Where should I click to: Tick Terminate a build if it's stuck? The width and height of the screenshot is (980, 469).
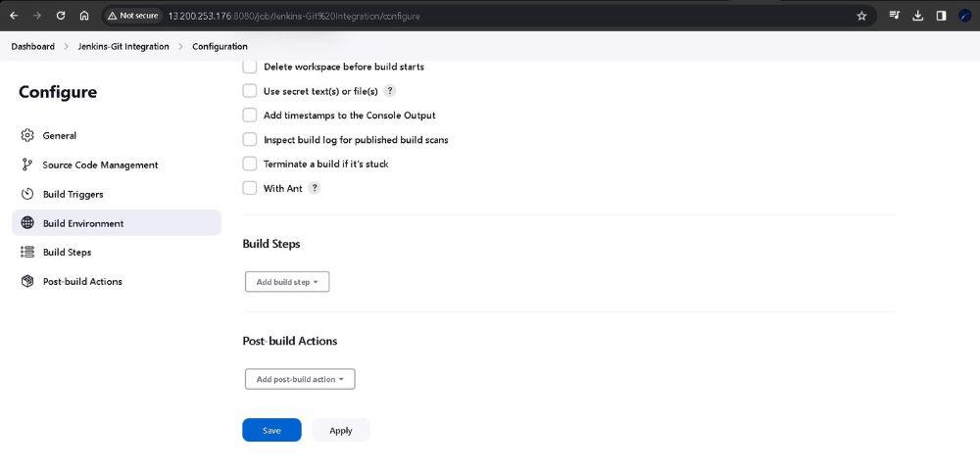[x=250, y=164]
